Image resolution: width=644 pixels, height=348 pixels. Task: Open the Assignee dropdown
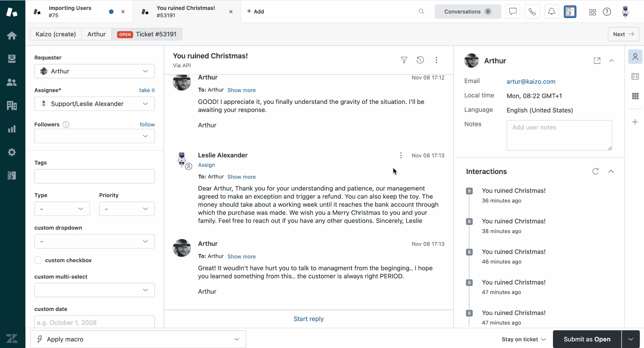coord(94,104)
